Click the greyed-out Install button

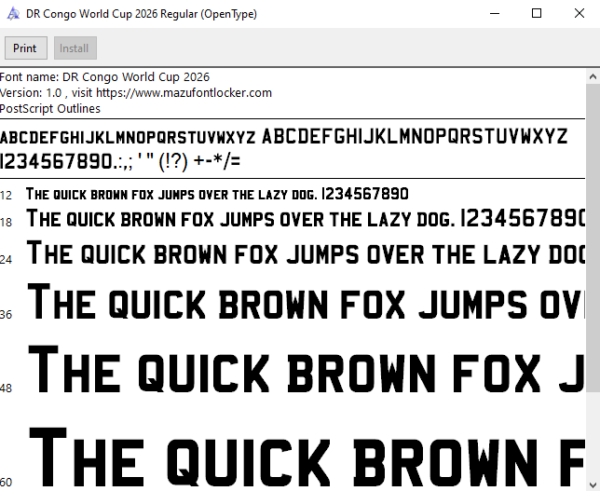click(75, 48)
